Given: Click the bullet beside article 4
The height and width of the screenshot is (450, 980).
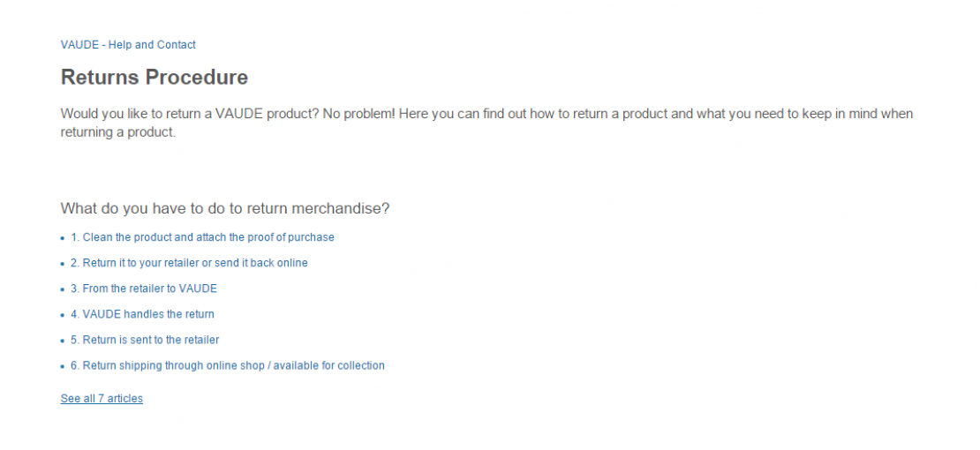Looking at the screenshot, I should click(63, 315).
